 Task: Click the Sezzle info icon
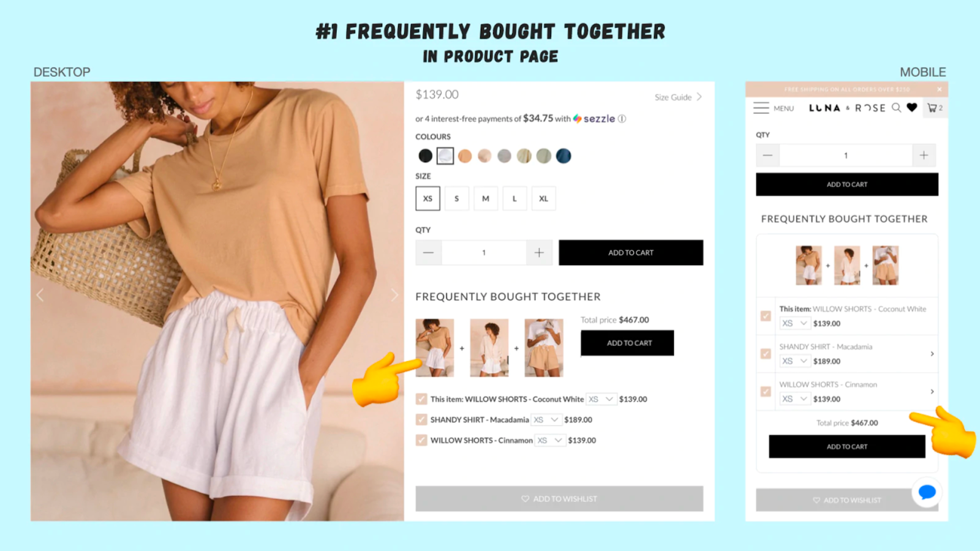coord(622,119)
